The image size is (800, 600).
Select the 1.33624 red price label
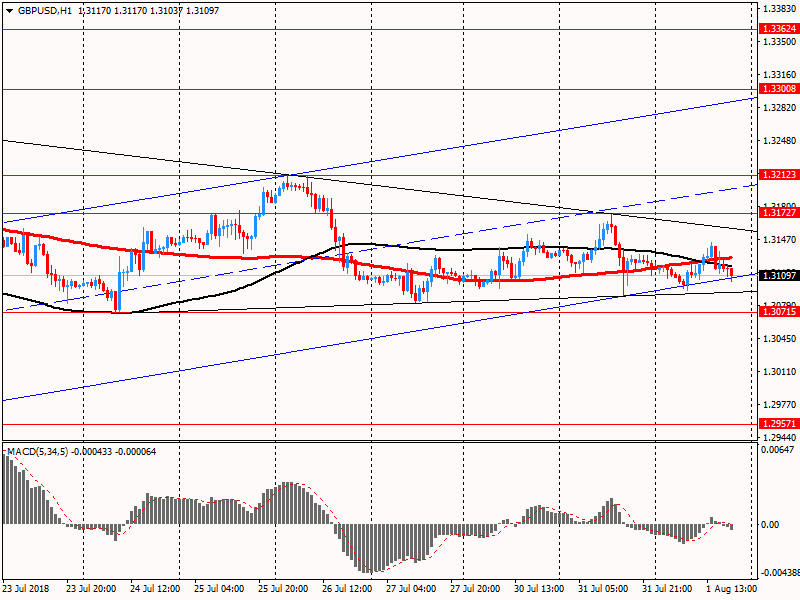coord(779,29)
